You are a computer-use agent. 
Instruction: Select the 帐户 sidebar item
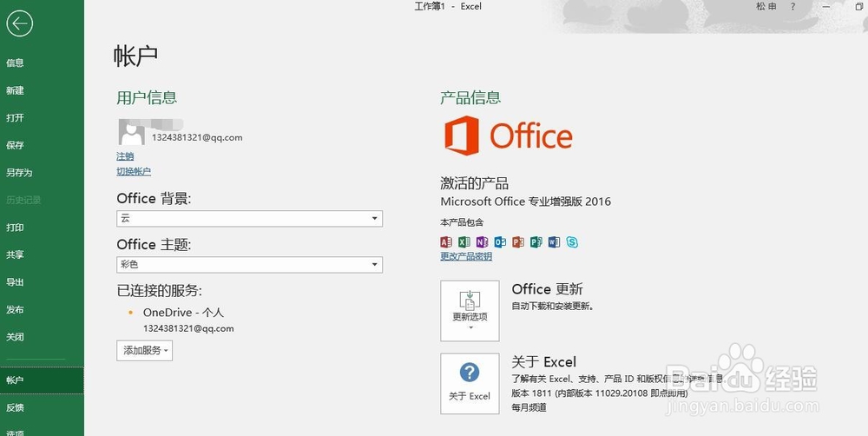pos(42,380)
